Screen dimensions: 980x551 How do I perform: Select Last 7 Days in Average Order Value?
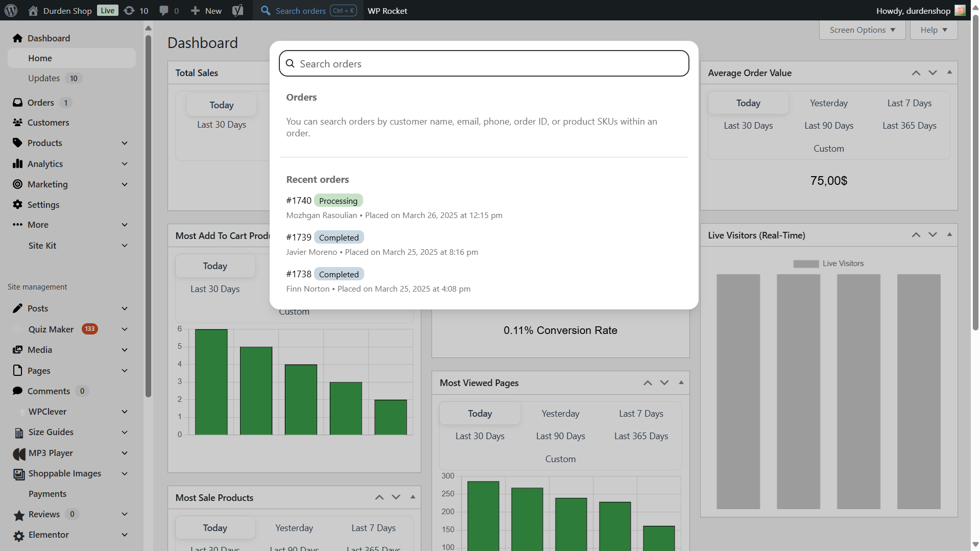click(909, 103)
